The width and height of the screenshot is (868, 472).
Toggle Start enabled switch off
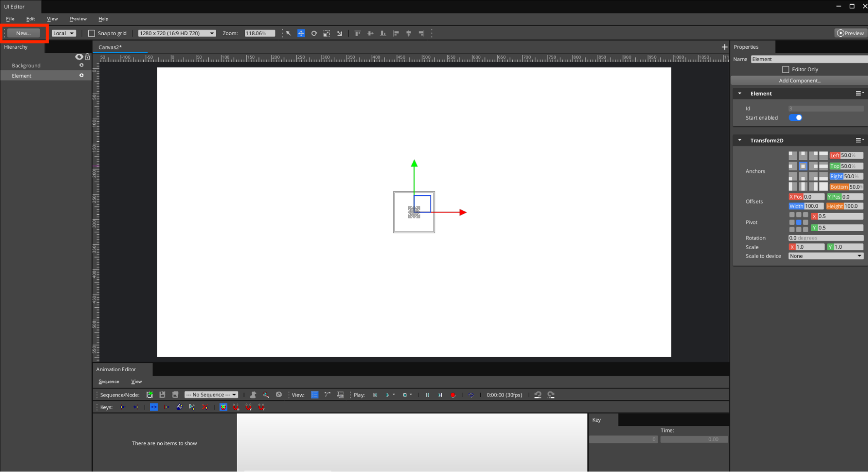(795, 118)
